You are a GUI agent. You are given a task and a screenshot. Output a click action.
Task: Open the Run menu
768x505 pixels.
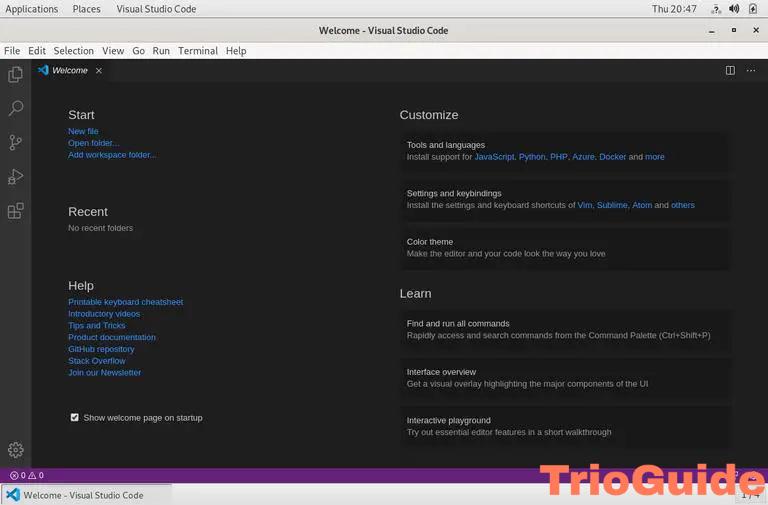161,51
